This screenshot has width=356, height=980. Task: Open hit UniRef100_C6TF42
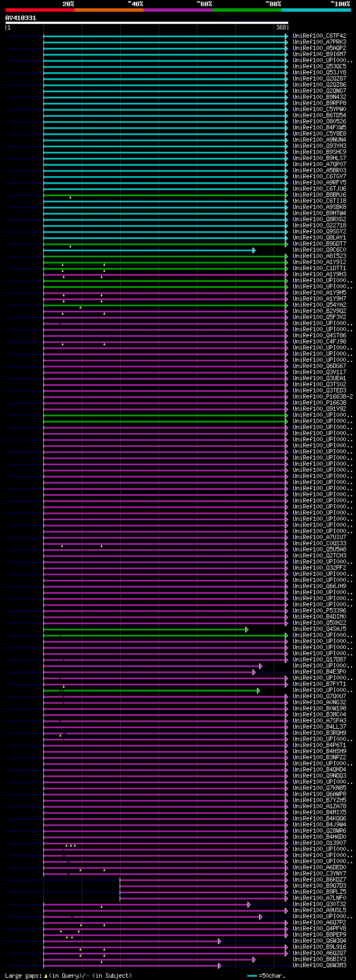point(319,36)
